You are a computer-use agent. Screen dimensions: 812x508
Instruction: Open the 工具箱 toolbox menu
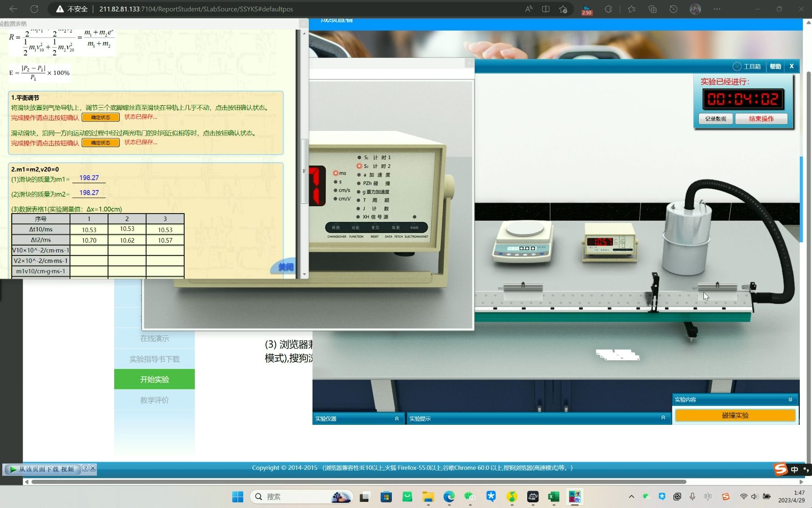pyautogui.click(x=747, y=66)
